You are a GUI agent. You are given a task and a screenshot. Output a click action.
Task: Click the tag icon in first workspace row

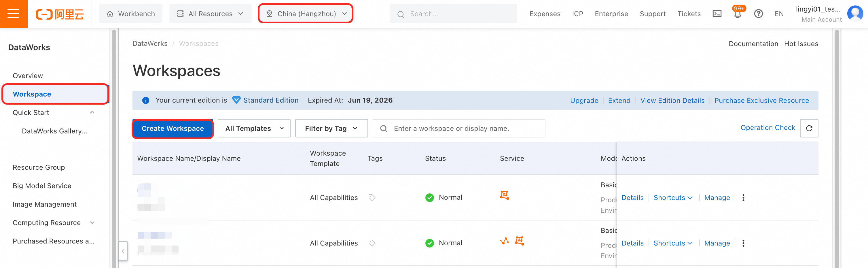click(x=372, y=198)
